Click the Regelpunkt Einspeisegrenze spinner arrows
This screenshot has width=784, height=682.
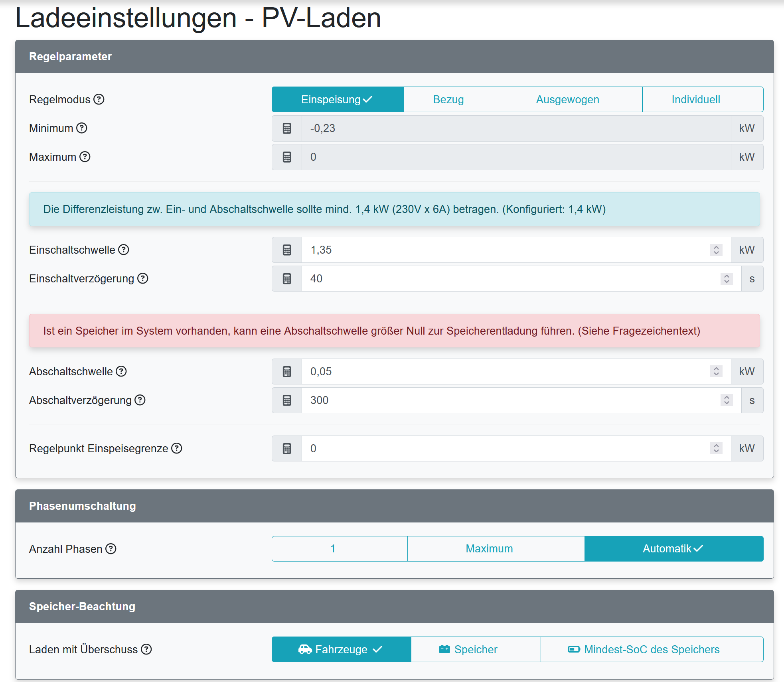[716, 449]
